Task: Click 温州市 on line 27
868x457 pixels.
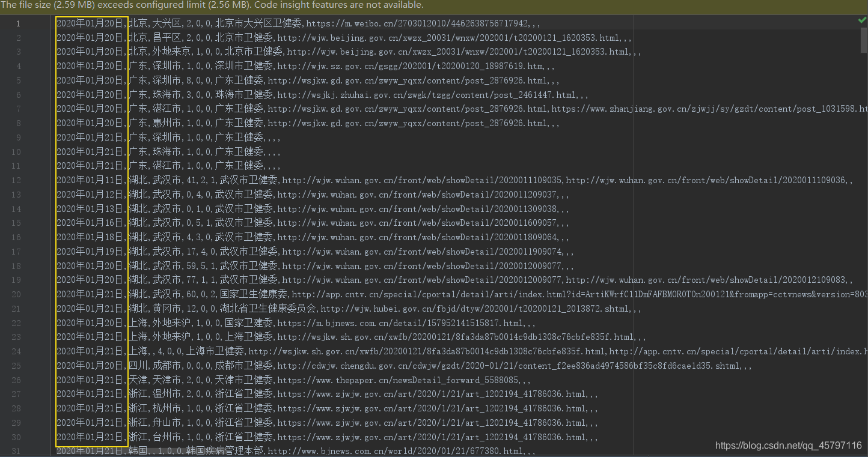Action: (x=167, y=394)
